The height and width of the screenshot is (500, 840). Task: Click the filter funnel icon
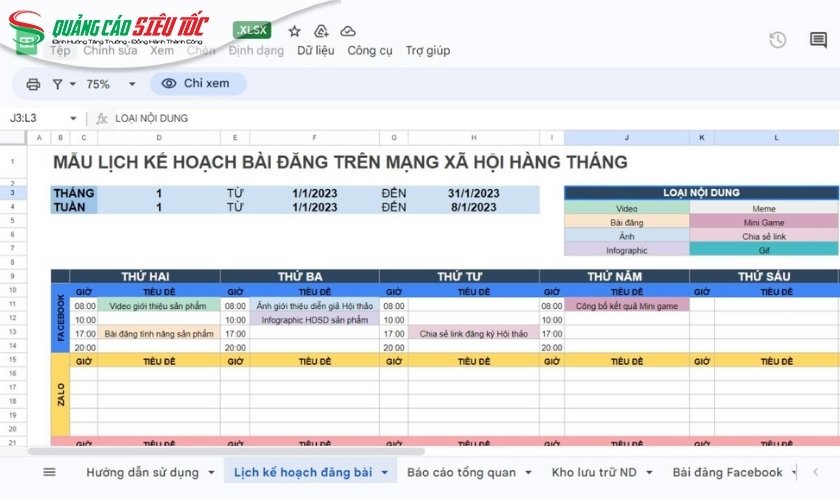[57, 84]
